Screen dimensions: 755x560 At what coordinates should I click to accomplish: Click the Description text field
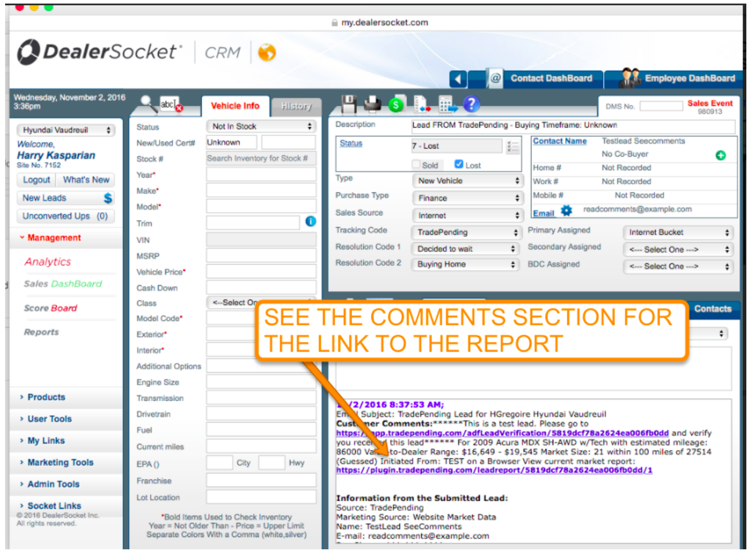573,125
